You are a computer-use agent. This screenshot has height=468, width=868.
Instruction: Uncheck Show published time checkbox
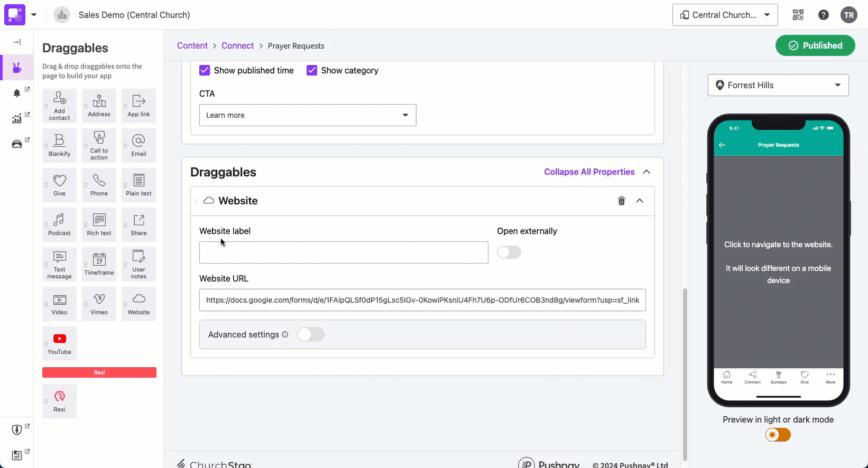pos(205,70)
